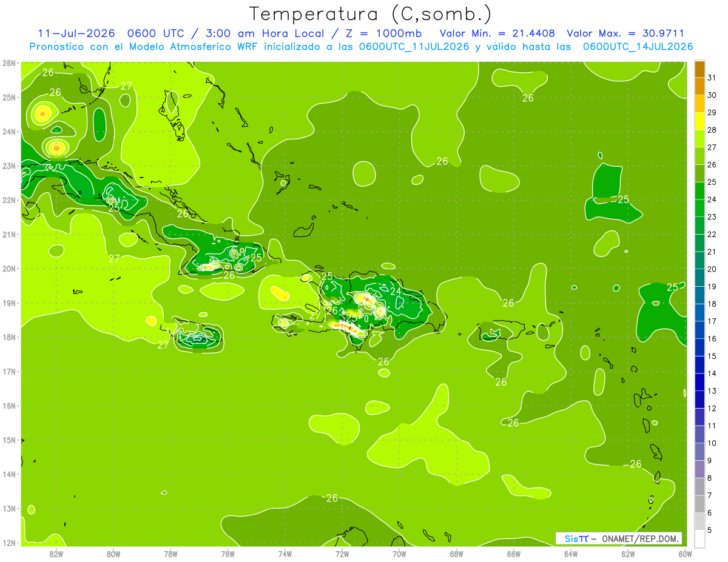
Task: Click the 'ONAMET/REP.DOM.' credit label
Action: [x=641, y=538]
